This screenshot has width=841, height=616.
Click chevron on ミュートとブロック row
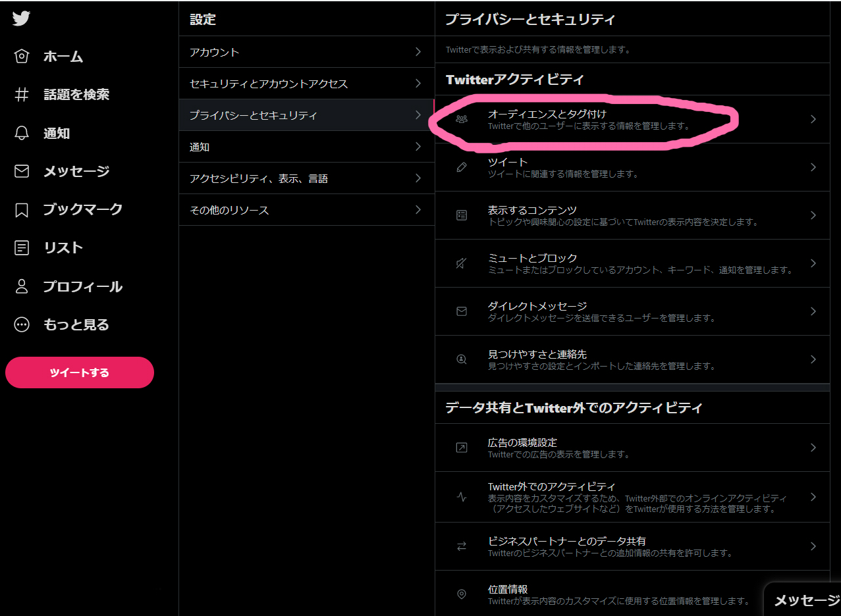813,263
